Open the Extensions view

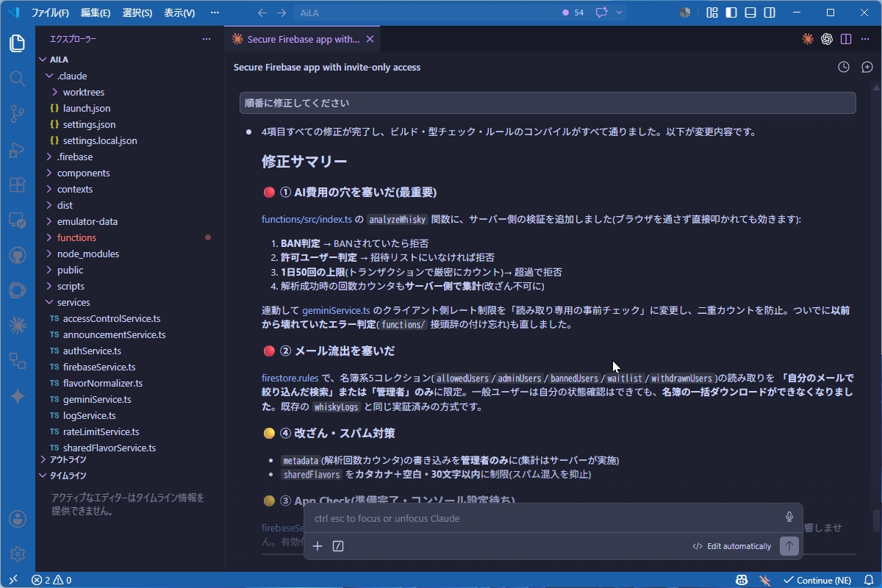point(18,184)
